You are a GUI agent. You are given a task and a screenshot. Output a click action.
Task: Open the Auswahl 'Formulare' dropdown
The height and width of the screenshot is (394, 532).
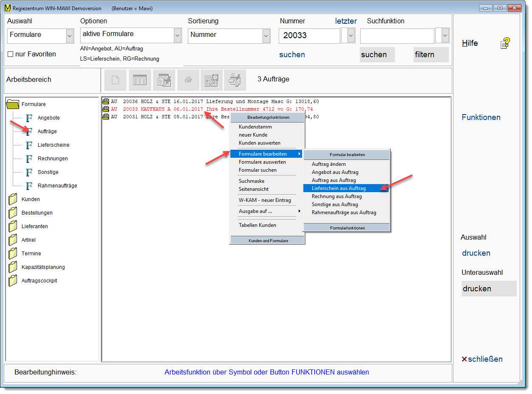tap(70, 36)
